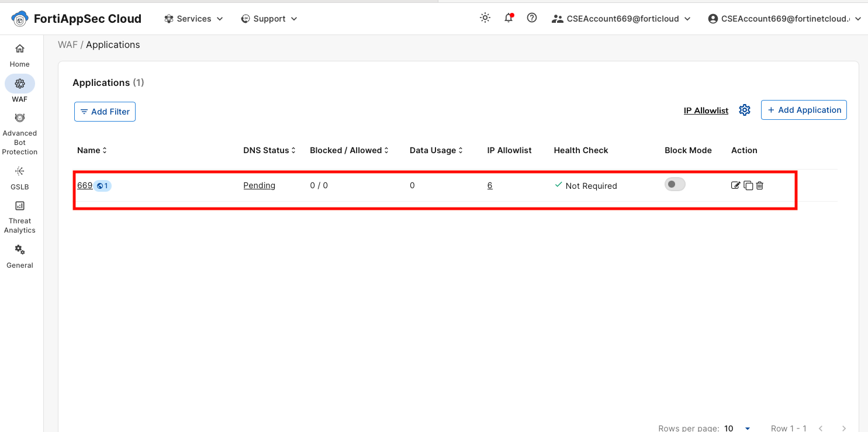Select the WAF sidebar icon

point(20,84)
